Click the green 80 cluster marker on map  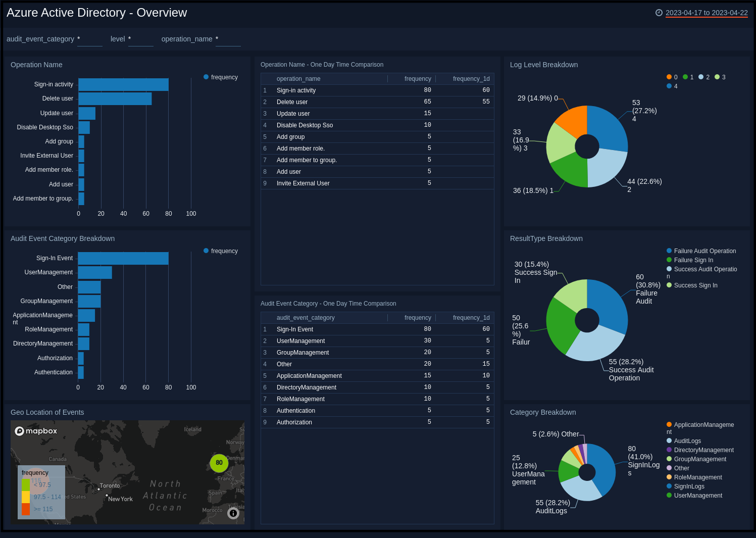click(x=219, y=463)
